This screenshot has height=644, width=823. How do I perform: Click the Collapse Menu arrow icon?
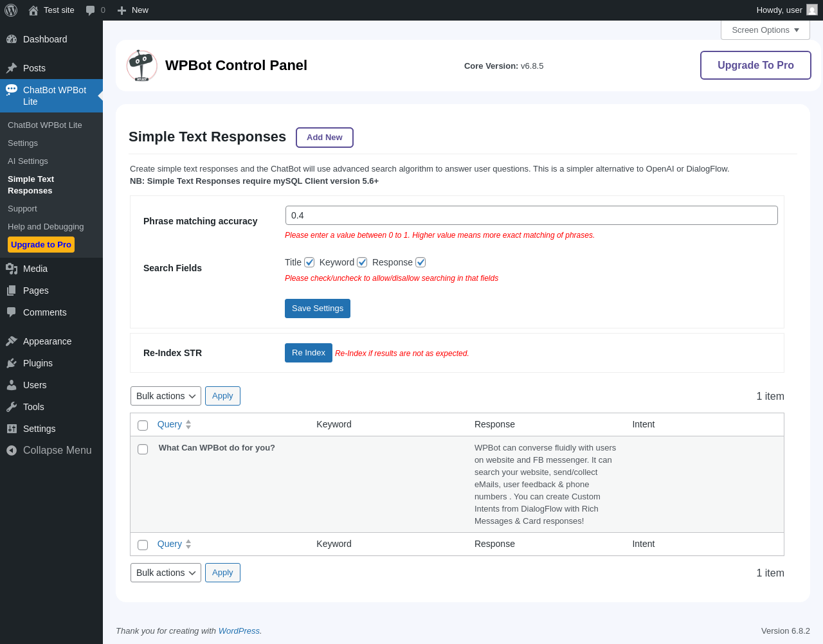12,451
